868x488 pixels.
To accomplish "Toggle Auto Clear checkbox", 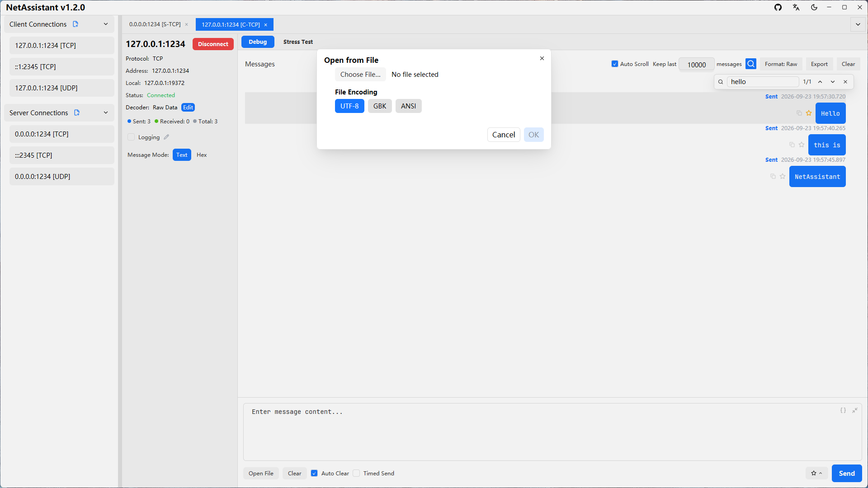I will [x=314, y=473].
